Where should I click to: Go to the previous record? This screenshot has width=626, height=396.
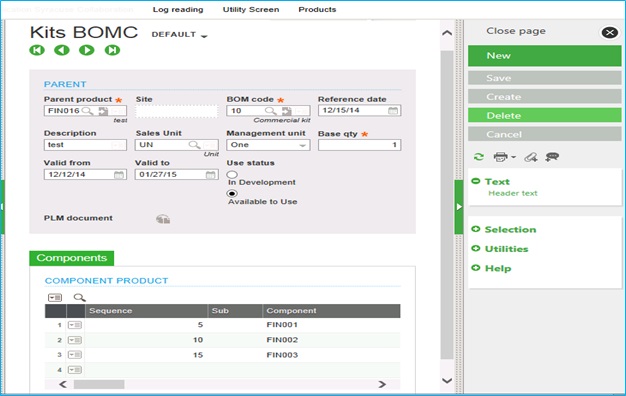point(62,50)
